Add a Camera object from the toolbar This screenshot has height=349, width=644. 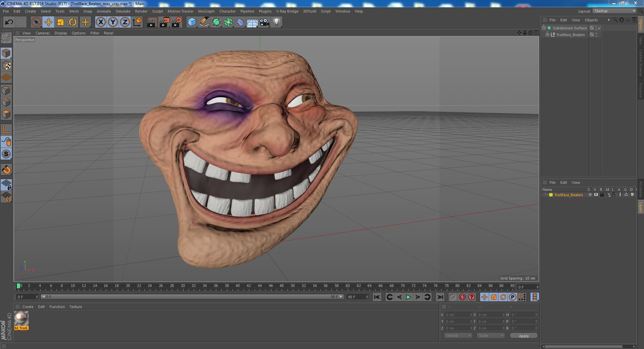(x=265, y=22)
